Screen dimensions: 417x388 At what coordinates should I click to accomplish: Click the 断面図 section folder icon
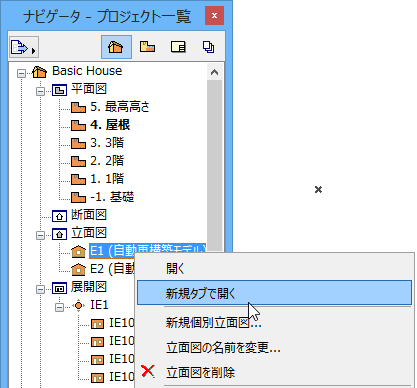[x=59, y=216]
